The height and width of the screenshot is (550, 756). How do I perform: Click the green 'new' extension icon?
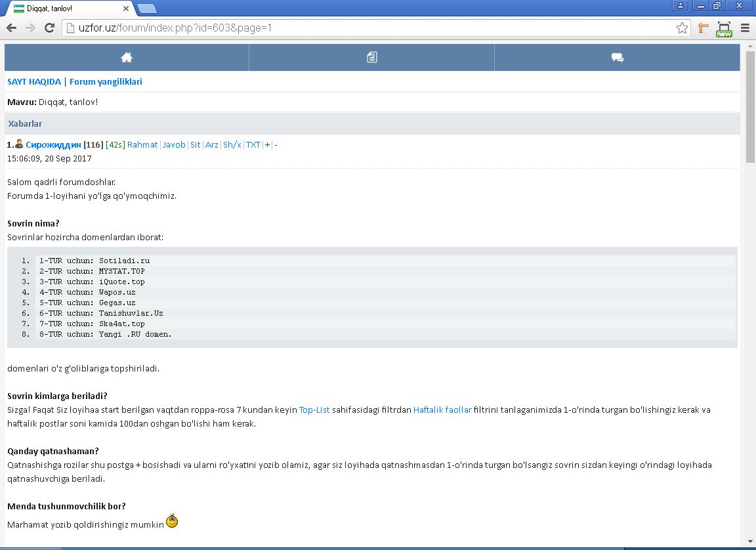(x=724, y=29)
